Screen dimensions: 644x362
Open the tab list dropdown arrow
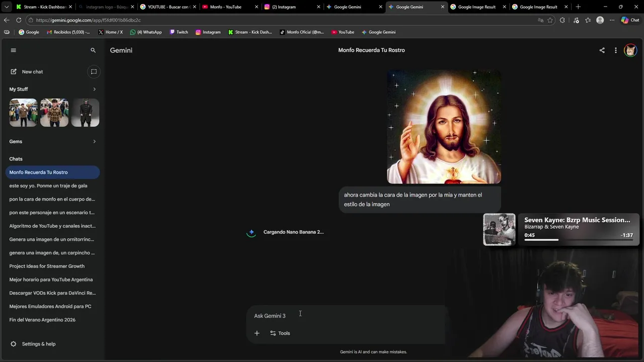pyautogui.click(x=7, y=7)
